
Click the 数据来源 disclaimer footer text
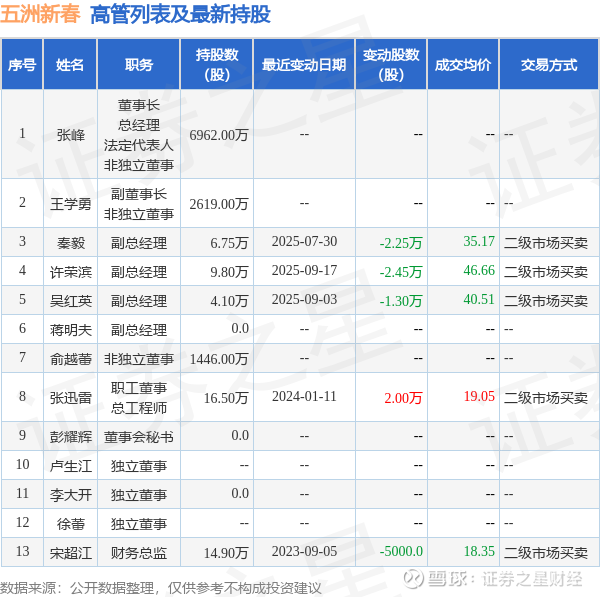click(x=161, y=588)
